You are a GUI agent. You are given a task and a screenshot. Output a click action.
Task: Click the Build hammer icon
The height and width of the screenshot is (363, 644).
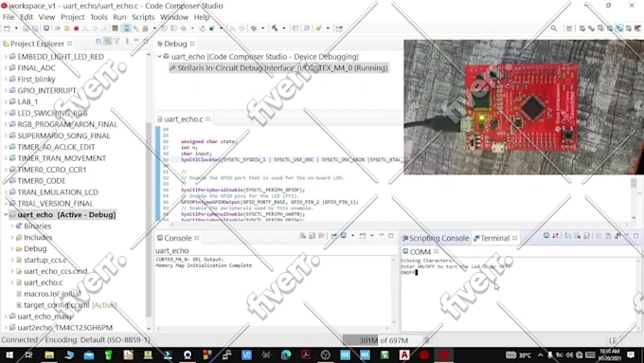pos(274,28)
